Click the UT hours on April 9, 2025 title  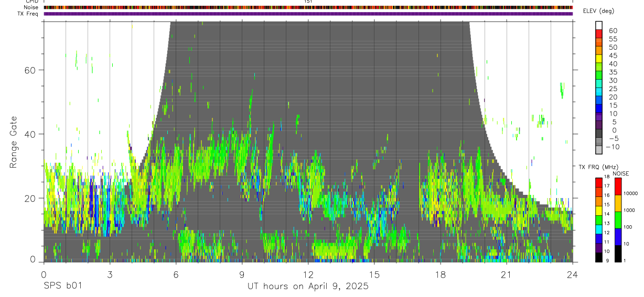tap(308, 286)
